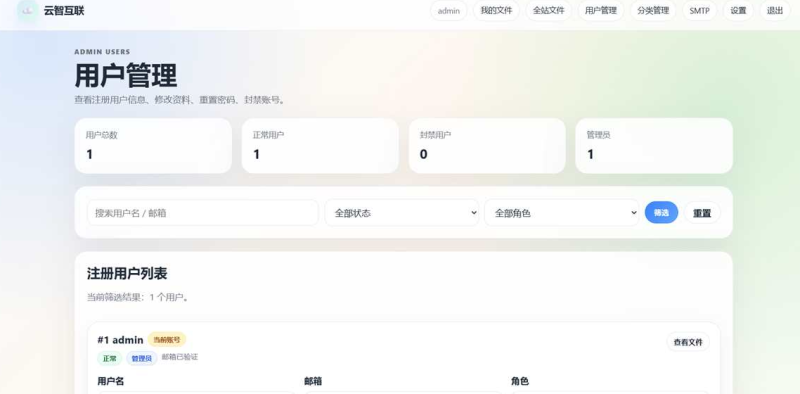Screen dimensions: 800x394
Task: Focus the 搜索用户名 / 邮箱 search field
Action: point(203,213)
